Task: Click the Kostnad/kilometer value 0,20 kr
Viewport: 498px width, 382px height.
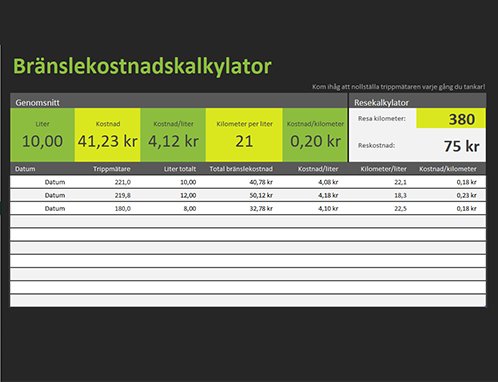Action: (x=315, y=141)
